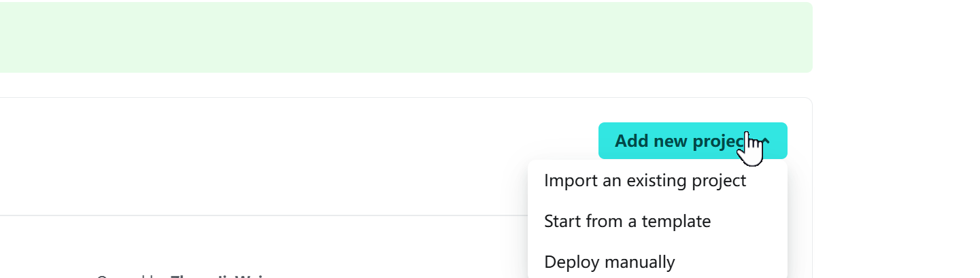Choose Start from a template
The width and height of the screenshot is (980, 278).
[x=627, y=222]
